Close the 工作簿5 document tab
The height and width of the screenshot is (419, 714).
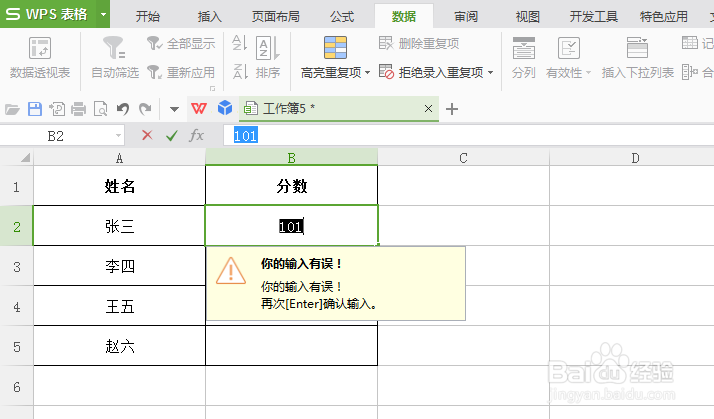(428, 108)
